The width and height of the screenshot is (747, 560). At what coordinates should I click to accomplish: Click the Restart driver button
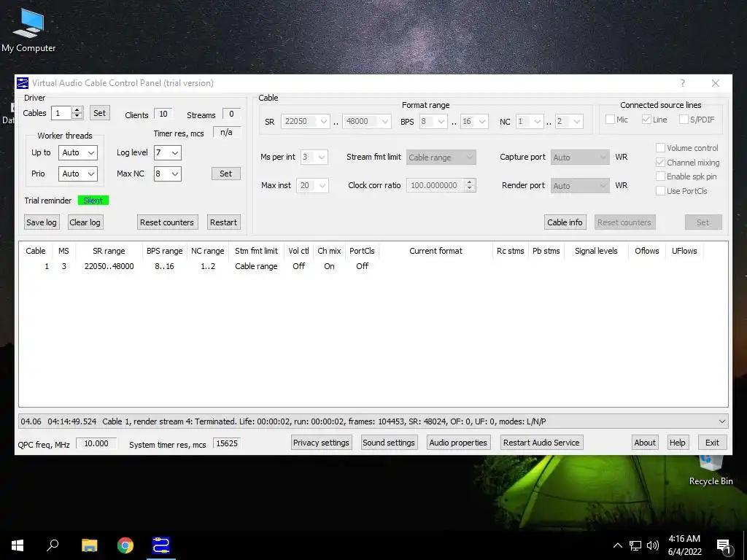pos(223,222)
